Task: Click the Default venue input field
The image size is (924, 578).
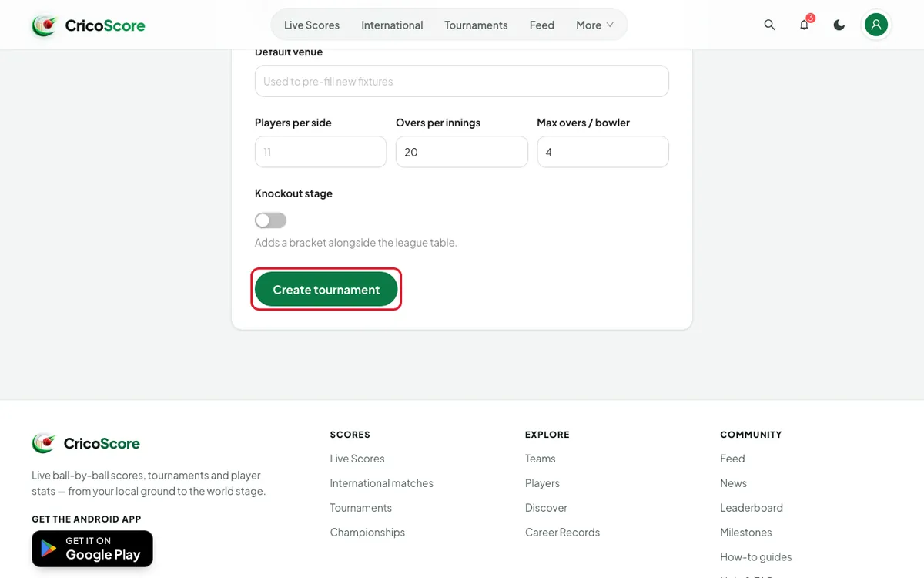Action: tap(462, 81)
